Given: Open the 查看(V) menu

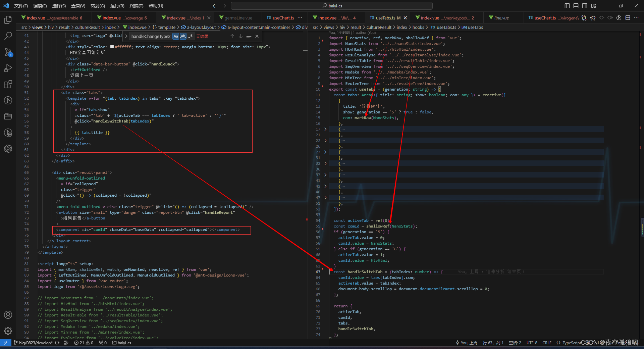Looking at the screenshot, I should 78,6.
